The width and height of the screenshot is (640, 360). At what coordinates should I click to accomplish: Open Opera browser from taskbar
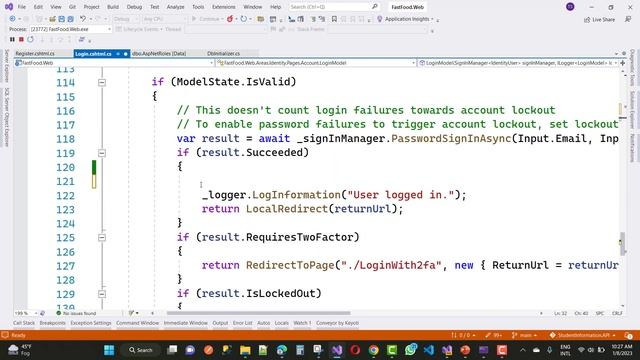[x=355, y=350]
